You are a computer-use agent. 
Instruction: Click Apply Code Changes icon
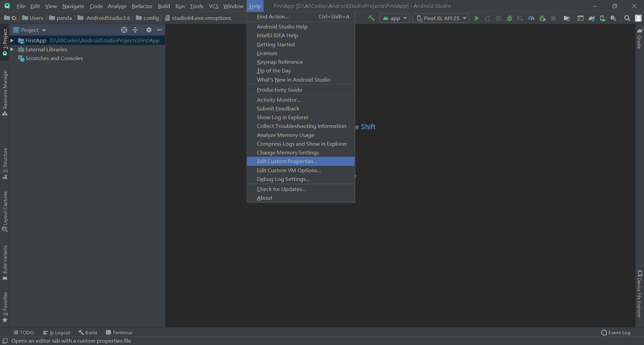pyautogui.click(x=499, y=18)
